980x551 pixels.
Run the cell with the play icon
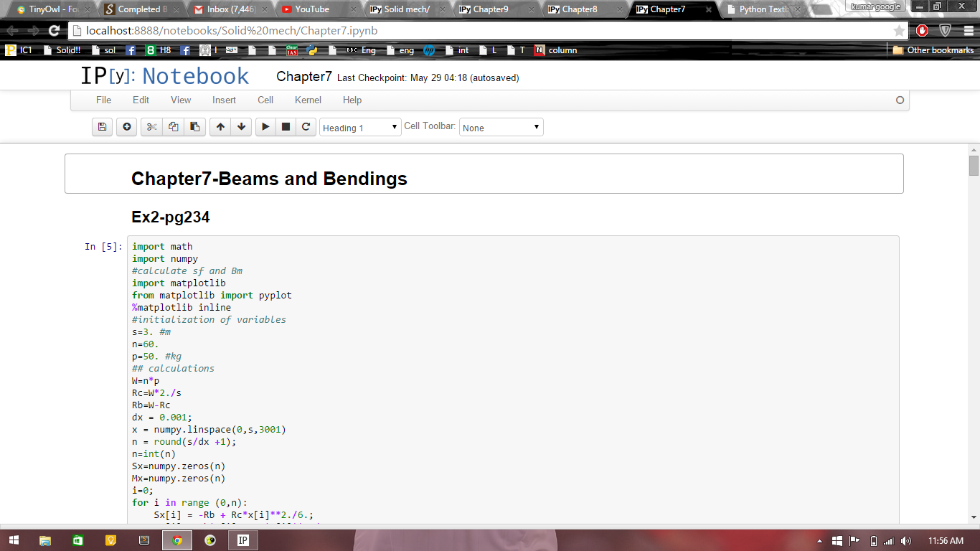[x=265, y=127]
